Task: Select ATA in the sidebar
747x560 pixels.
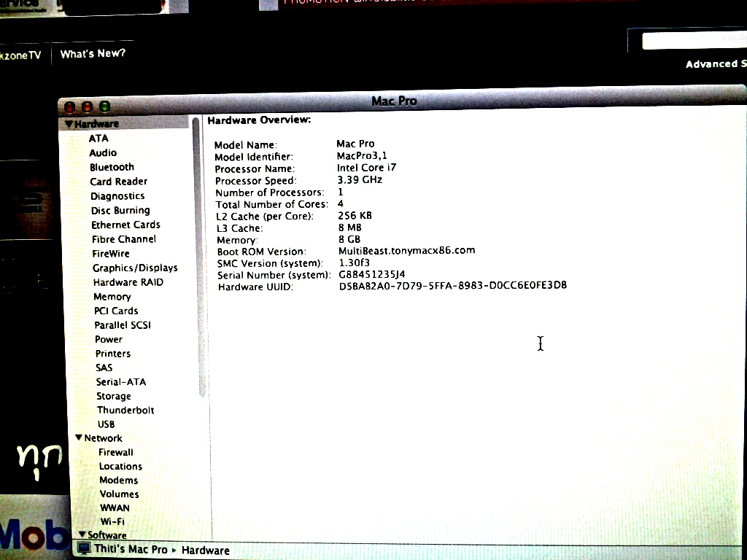Action: pyautogui.click(x=98, y=138)
